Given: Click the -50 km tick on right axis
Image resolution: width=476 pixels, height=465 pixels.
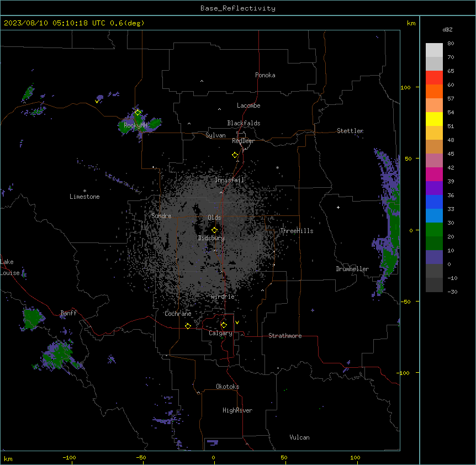Looking at the screenshot, I should [405, 302].
